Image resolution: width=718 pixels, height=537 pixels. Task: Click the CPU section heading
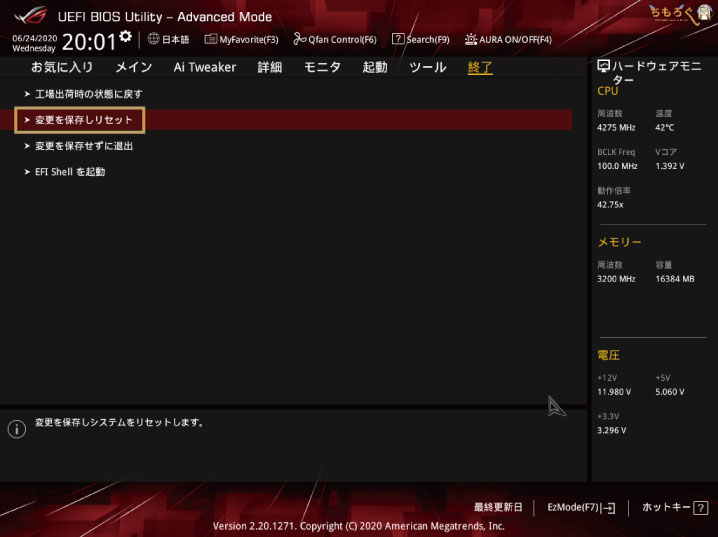point(608,91)
